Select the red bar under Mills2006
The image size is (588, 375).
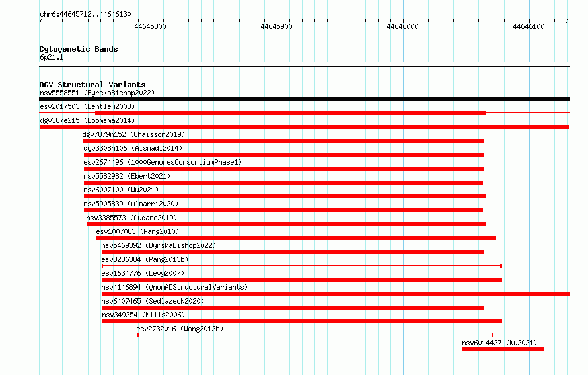(x=302, y=321)
